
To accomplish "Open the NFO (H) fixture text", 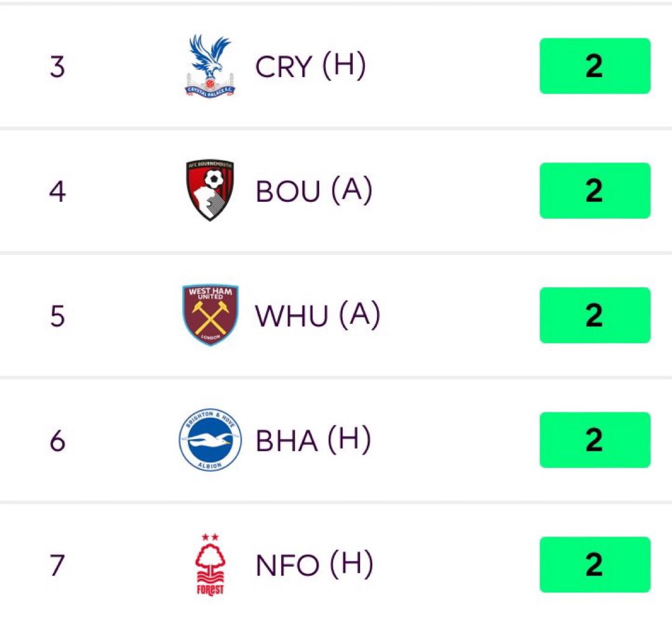I will click(314, 565).
